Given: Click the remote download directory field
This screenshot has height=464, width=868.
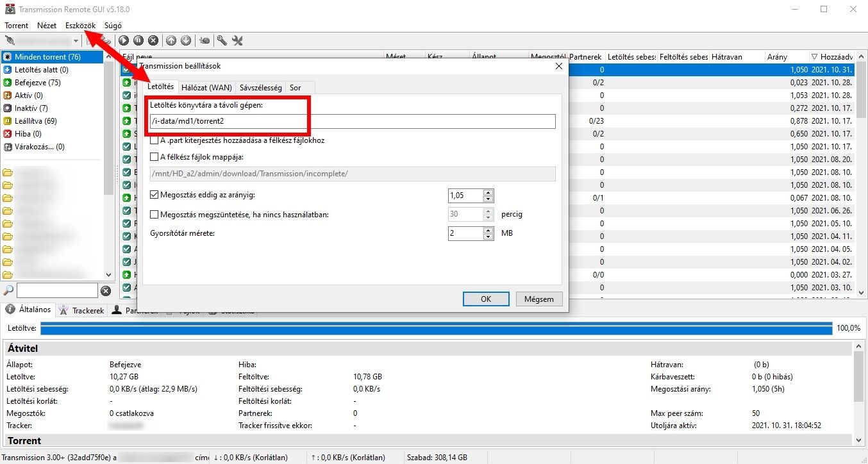Looking at the screenshot, I should 352,121.
